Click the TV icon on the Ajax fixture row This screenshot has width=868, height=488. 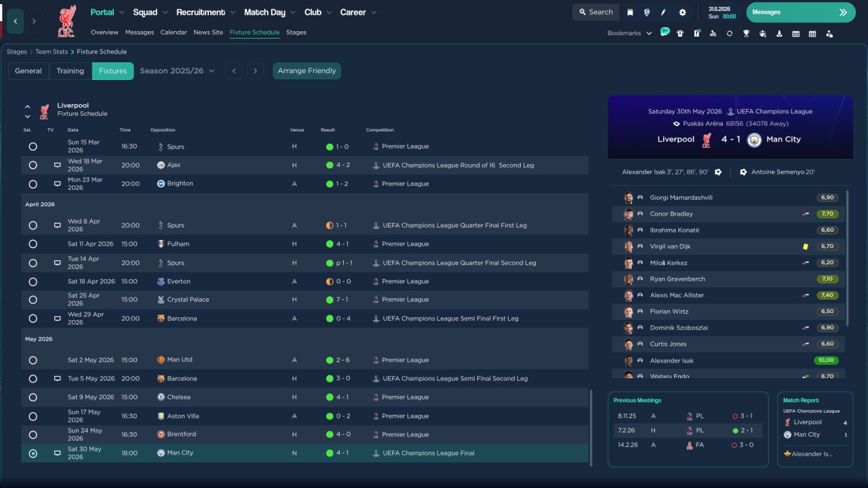[x=58, y=165]
